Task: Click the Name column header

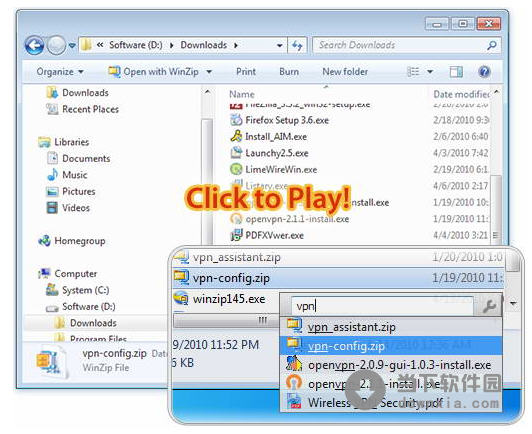Action: point(242,94)
